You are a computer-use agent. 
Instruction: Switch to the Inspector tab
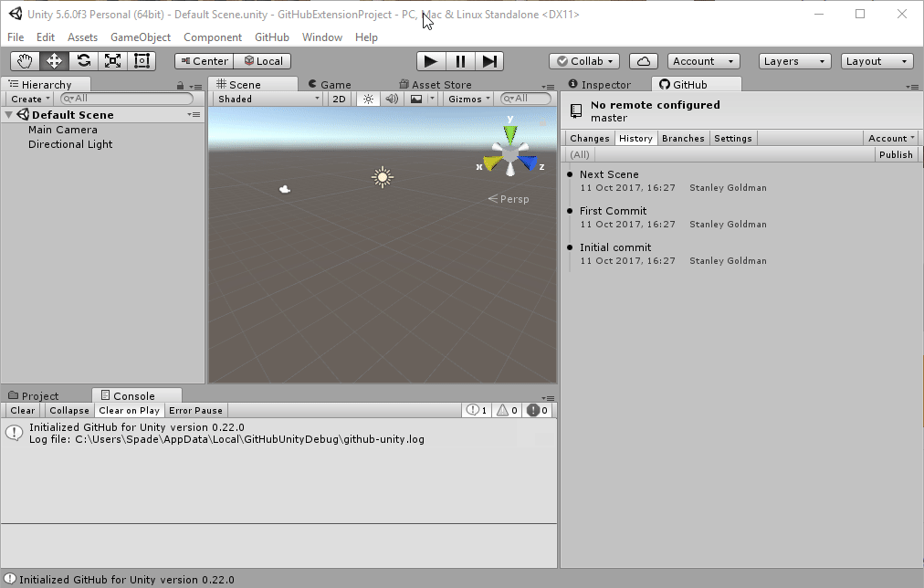(x=599, y=84)
